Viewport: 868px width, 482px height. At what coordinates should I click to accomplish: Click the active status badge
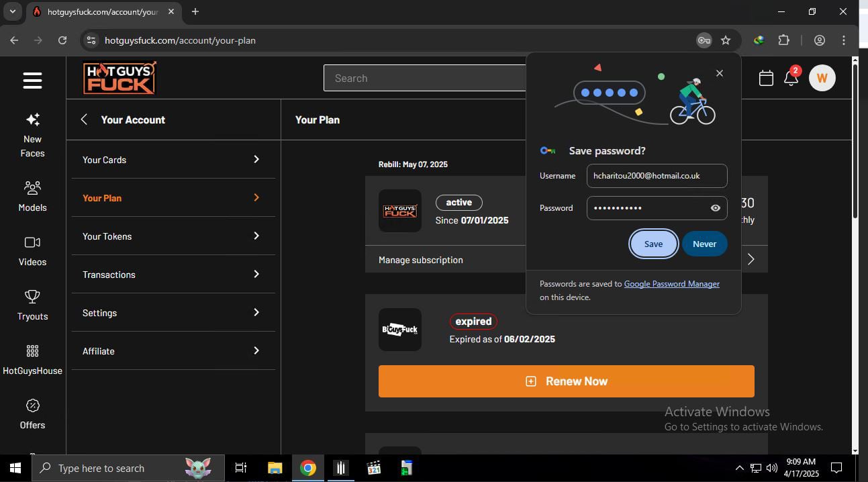click(x=459, y=202)
